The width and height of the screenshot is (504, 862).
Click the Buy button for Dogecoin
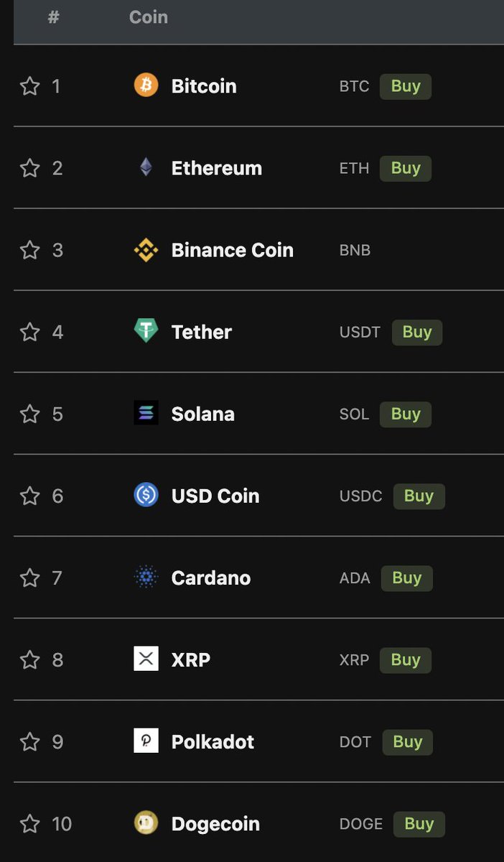point(419,823)
